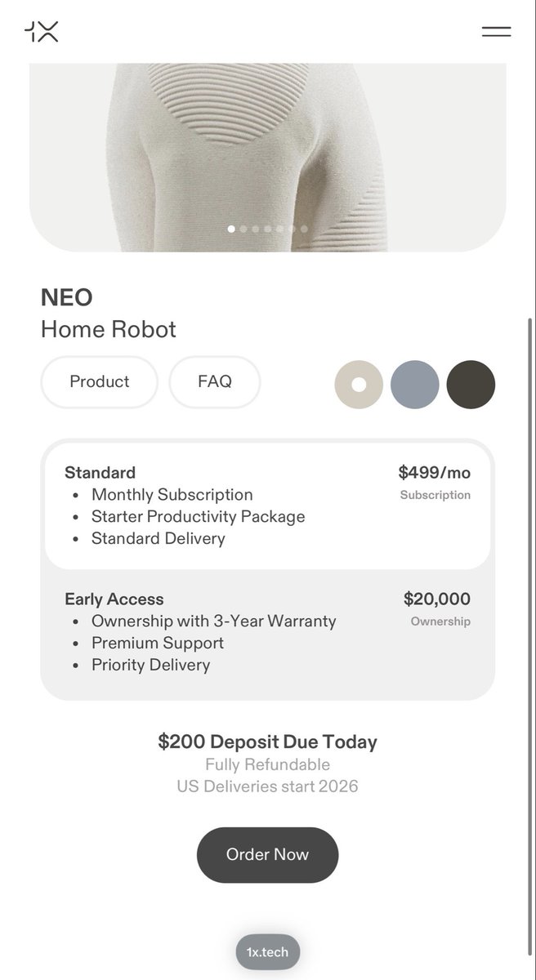Switch to the Product tab
This screenshot has height=980, width=536.
(x=99, y=381)
